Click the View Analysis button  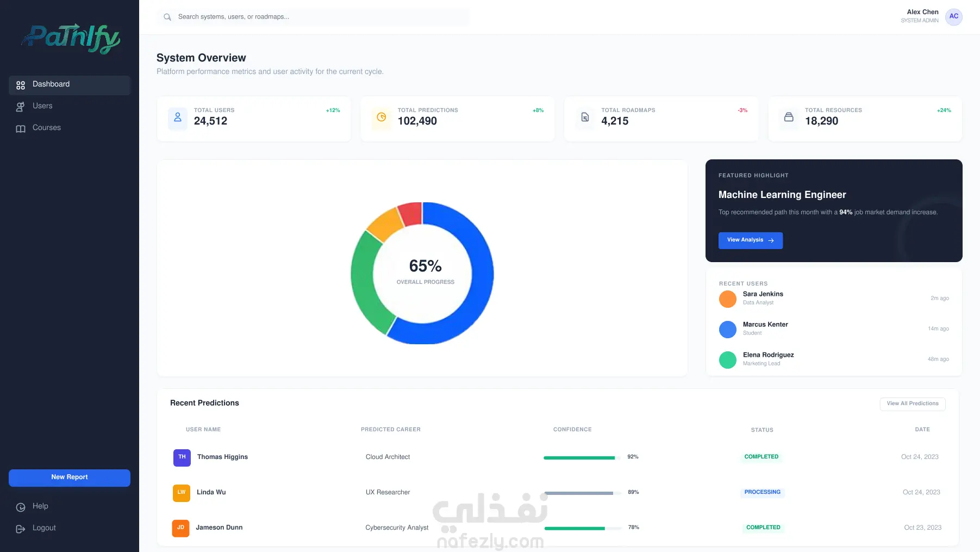point(751,240)
